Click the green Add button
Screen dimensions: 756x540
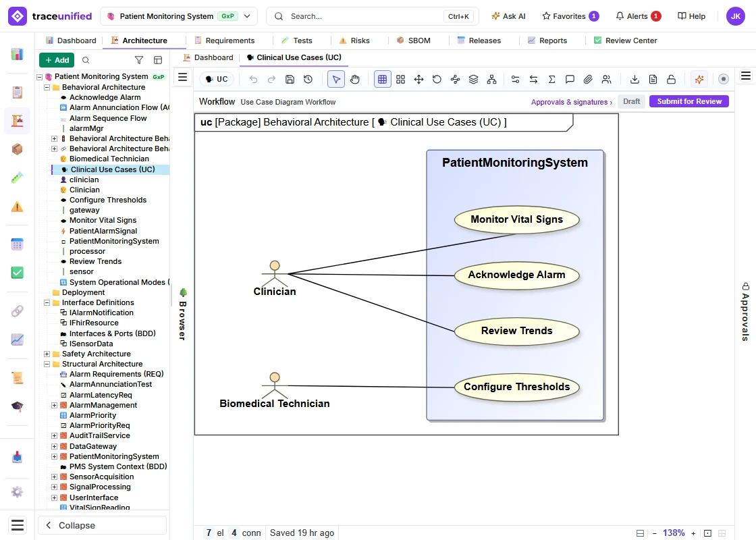pos(57,60)
